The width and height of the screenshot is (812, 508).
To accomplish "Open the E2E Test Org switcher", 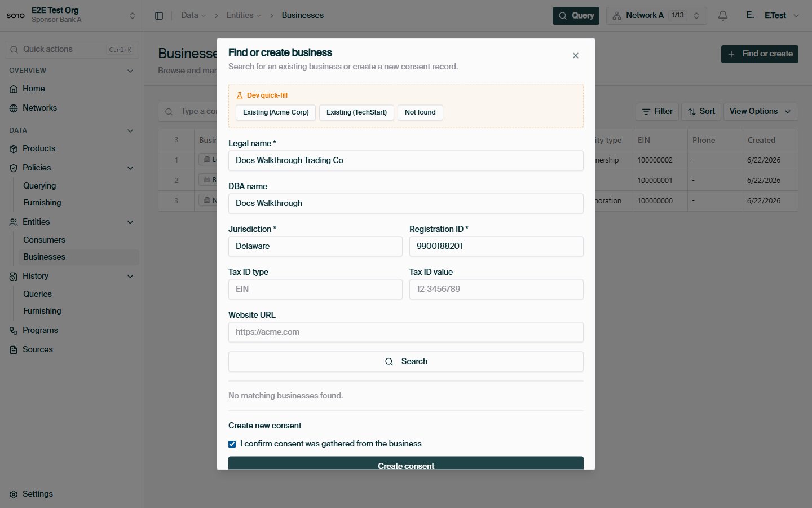I will tap(72, 15).
